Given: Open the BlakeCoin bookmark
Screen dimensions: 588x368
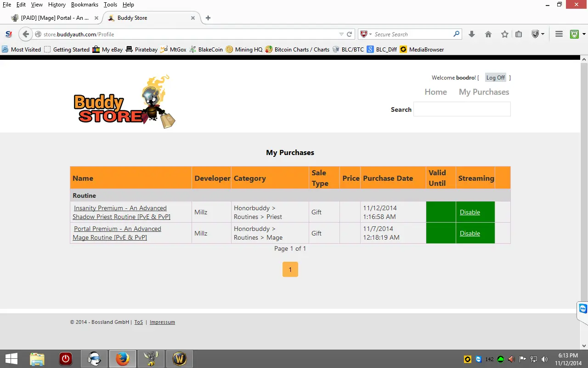Looking at the screenshot, I should (x=206, y=50).
